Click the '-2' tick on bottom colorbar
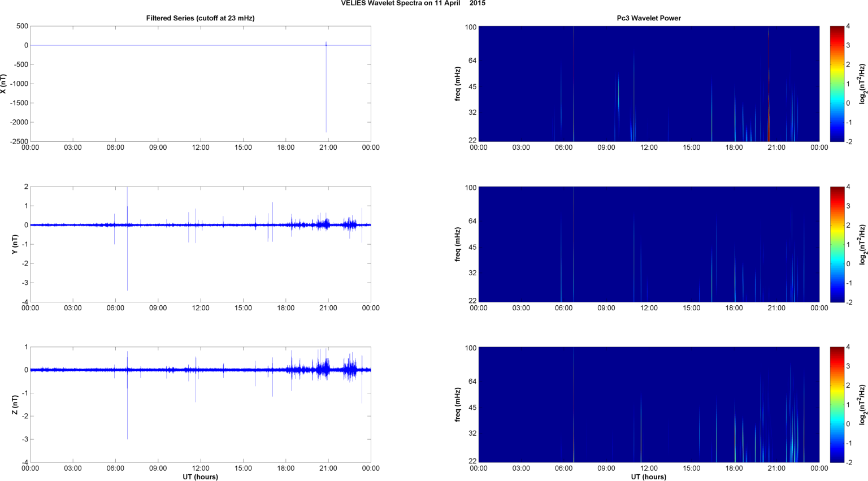Image resolution: width=868 pixels, height=481 pixels. pyautogui.click(x=849, y=462)
